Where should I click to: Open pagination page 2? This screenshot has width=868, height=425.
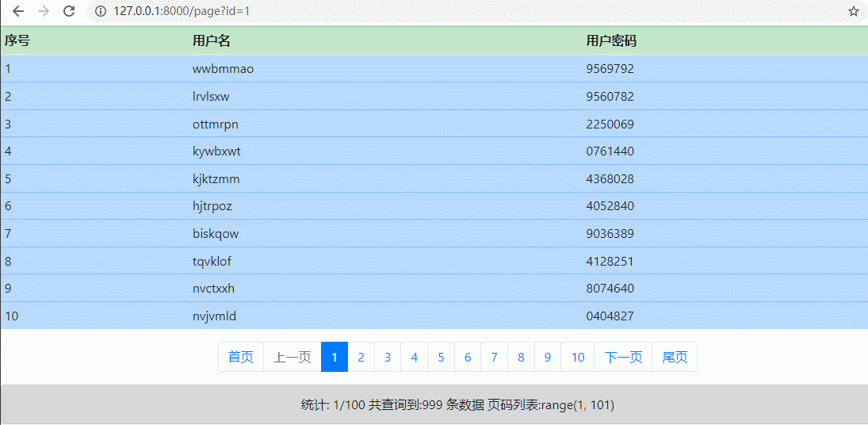coord(361,357)
